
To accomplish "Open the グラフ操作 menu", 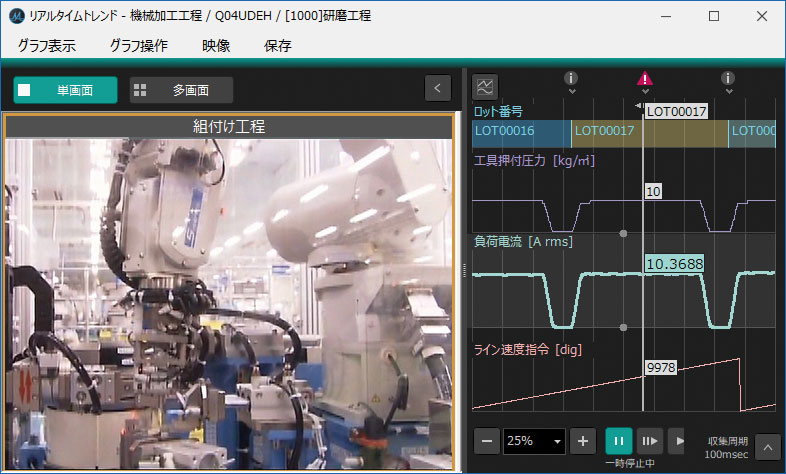I will (x=138, y=45).
